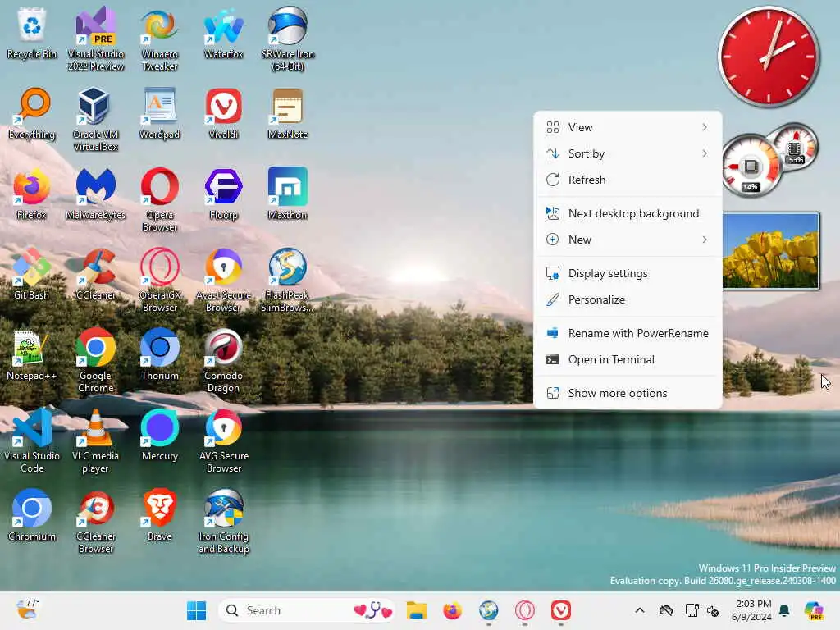Choose Next desktop background
Viewport: 840px width, 630px height.
(x=628, y=213)
